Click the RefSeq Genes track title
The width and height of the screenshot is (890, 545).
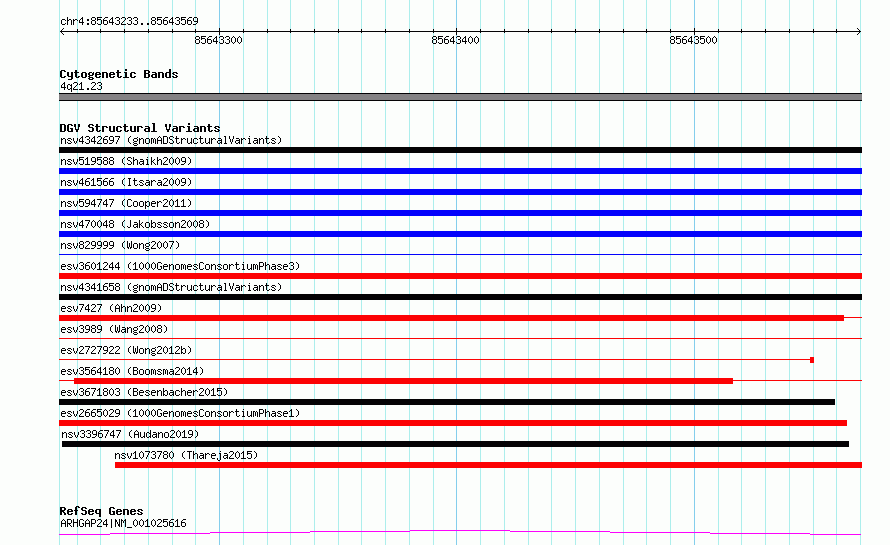point(101,511)
